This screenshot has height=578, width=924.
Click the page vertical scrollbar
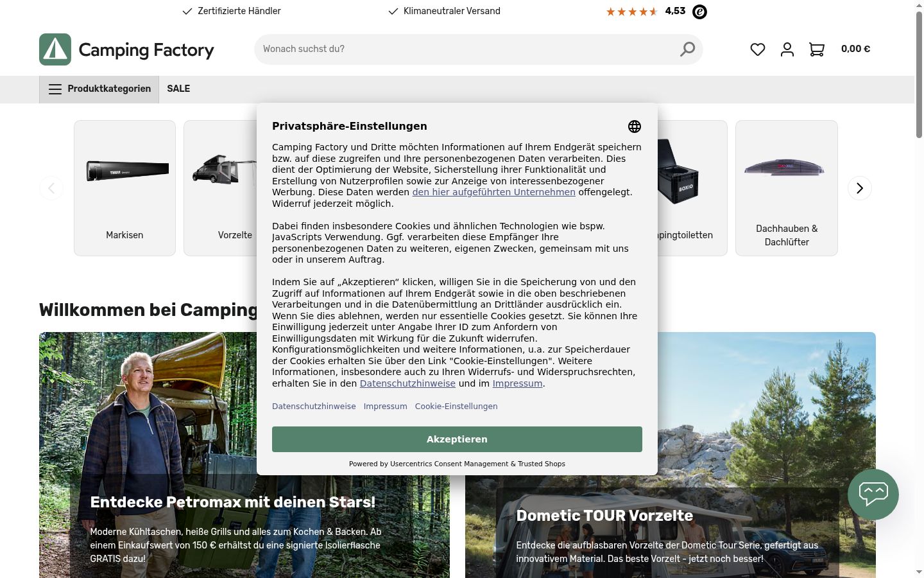[x=919, y=74]
